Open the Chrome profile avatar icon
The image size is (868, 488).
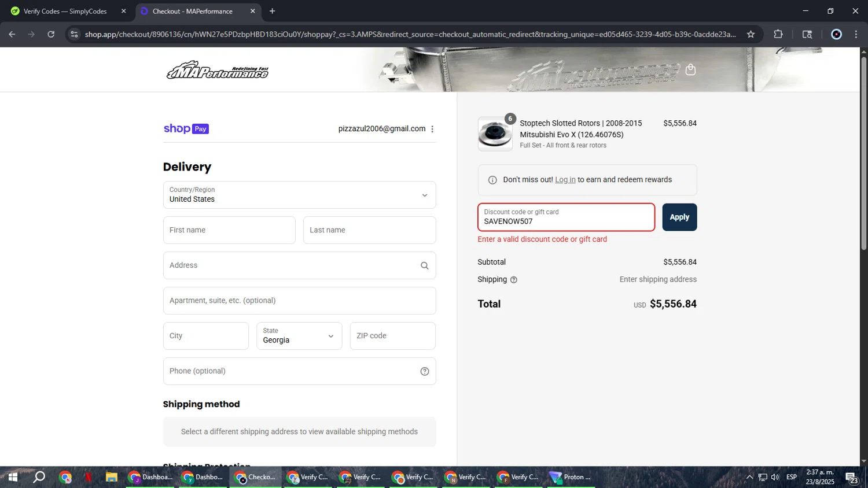tap(836, 34)
